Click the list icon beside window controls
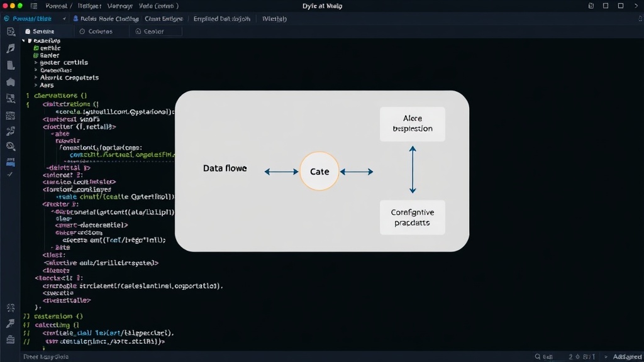Image resolution: width=644 pixels, height=362 pixels. [34, 6]
